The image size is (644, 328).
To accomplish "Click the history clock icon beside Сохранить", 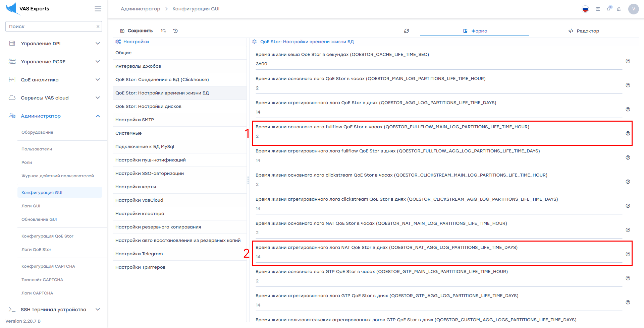I will click(175, 31).
